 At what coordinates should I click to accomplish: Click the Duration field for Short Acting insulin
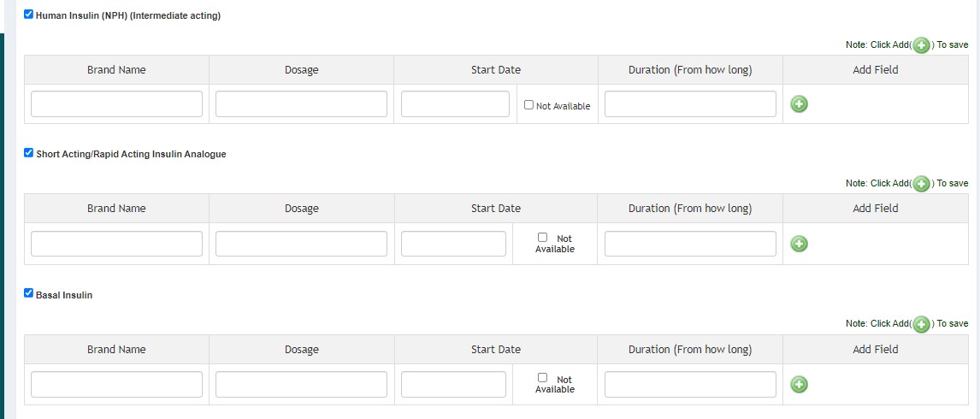coord(690,244)
